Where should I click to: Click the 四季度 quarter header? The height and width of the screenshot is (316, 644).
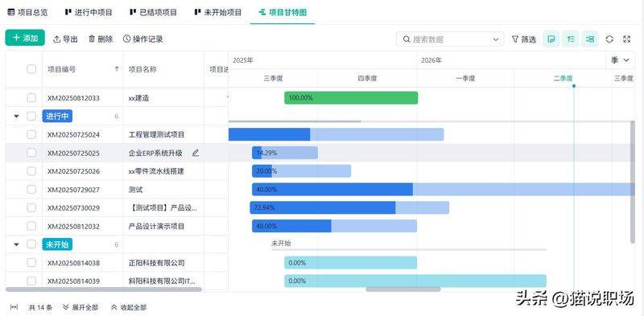point(367,78)
